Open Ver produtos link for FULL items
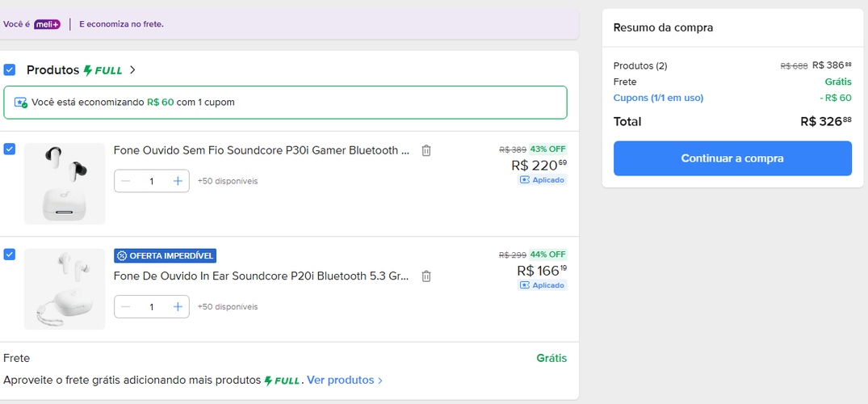Viewport: 868px width, 404px height. (x=345, y=381)
